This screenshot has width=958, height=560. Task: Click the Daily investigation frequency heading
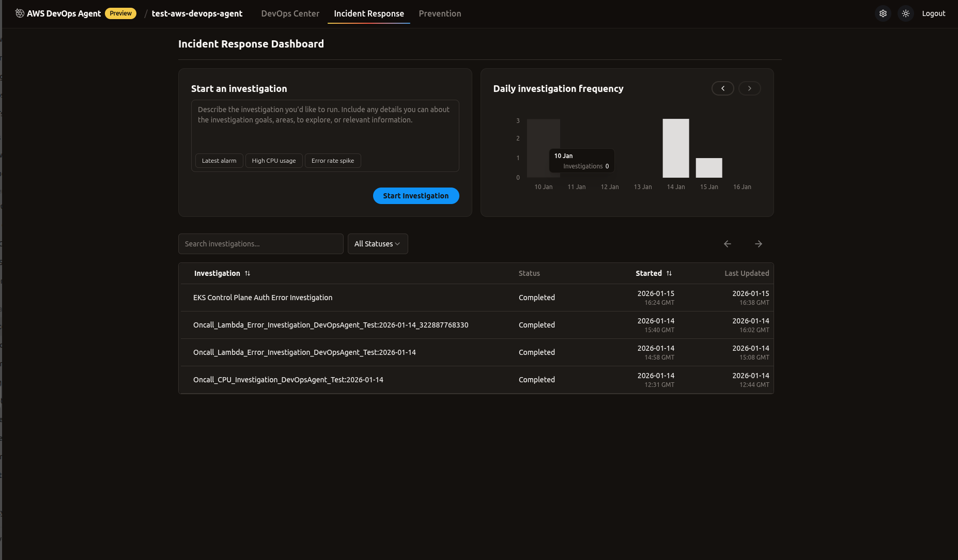[558, 89]
